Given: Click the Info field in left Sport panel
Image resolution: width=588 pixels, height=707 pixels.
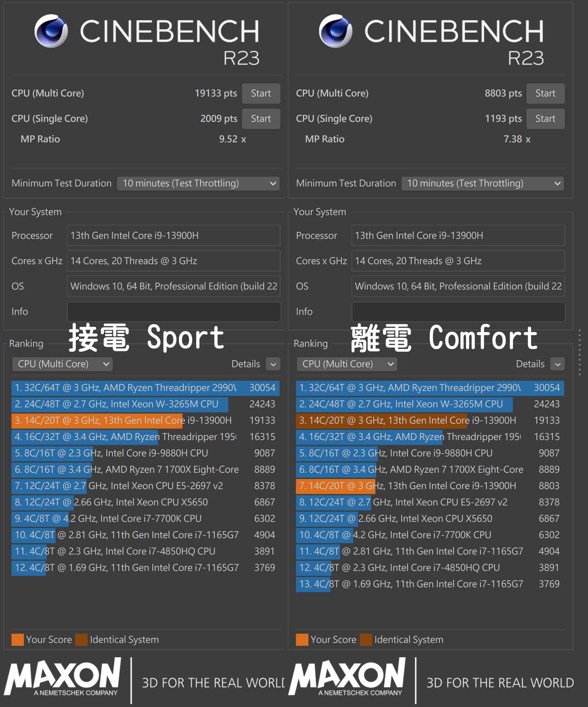Looking at the screenshot, I should pos(174,311).
